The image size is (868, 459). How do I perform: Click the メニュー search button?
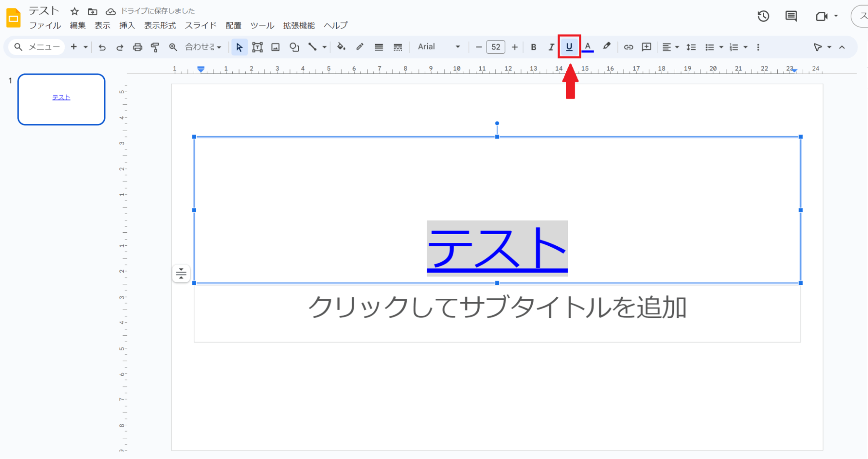pos(36,47)
